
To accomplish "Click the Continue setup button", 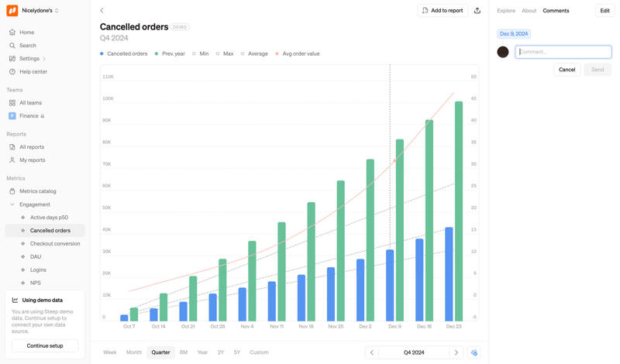I will coord(45,345).
